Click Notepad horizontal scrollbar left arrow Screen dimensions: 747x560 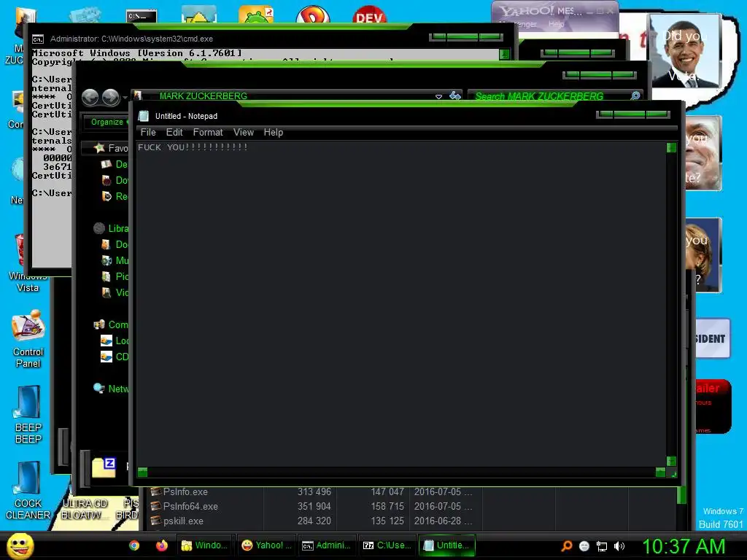[142, 472]
